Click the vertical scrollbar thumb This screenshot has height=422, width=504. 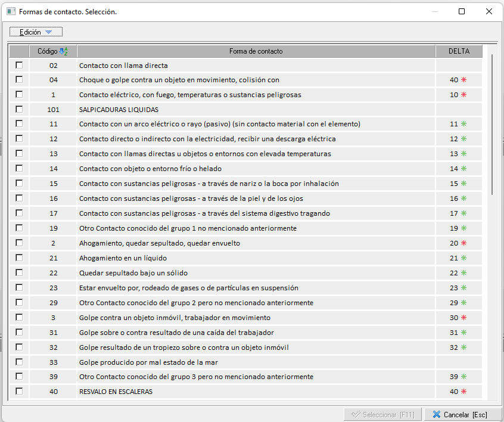[x=491, y=124]
